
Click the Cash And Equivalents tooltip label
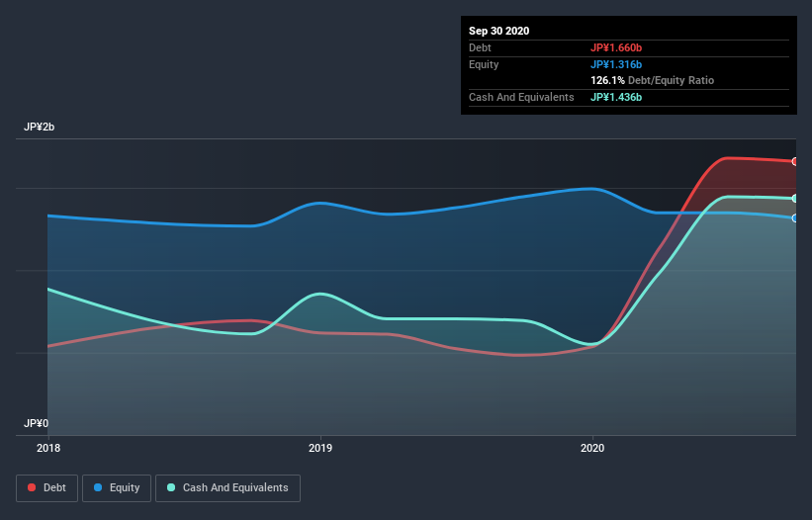pyautogui.click(x=521, y=97)
